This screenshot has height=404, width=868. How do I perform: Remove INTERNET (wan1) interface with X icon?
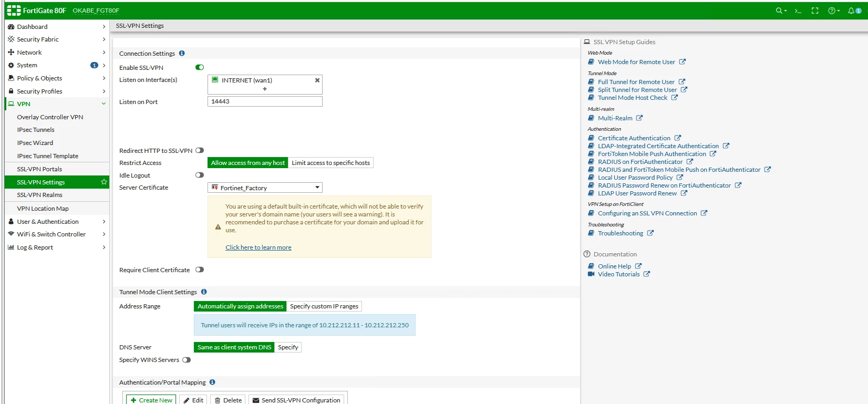[317, 80]
